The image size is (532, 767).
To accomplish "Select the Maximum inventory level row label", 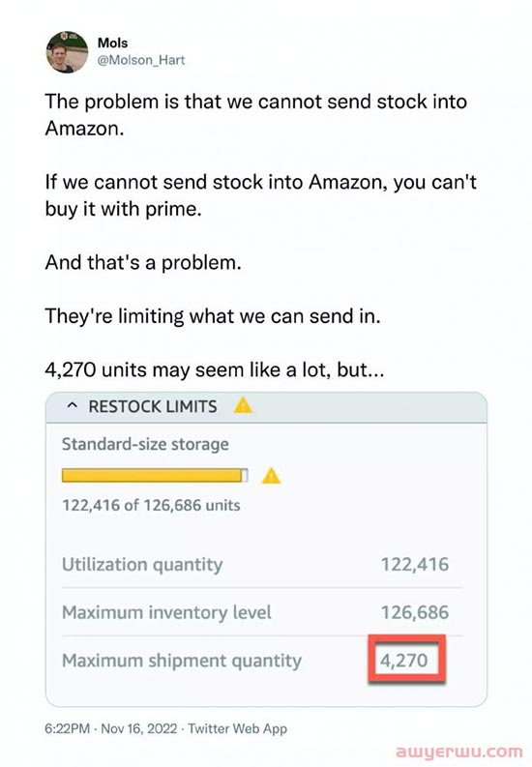I will [x=166, y=612].
